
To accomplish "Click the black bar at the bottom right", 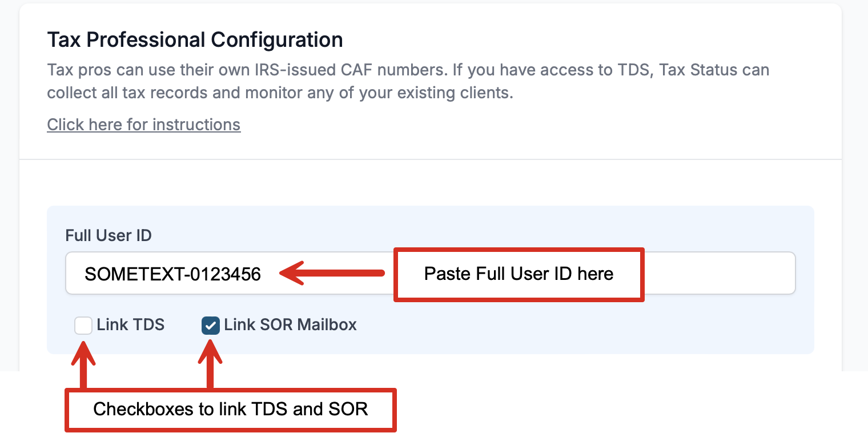I will (x=685, y=402).
